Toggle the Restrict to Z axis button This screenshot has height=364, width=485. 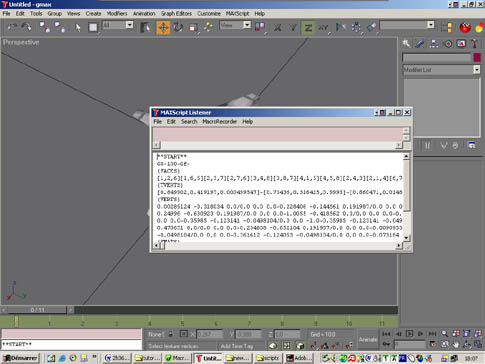(x=308, y=27)
